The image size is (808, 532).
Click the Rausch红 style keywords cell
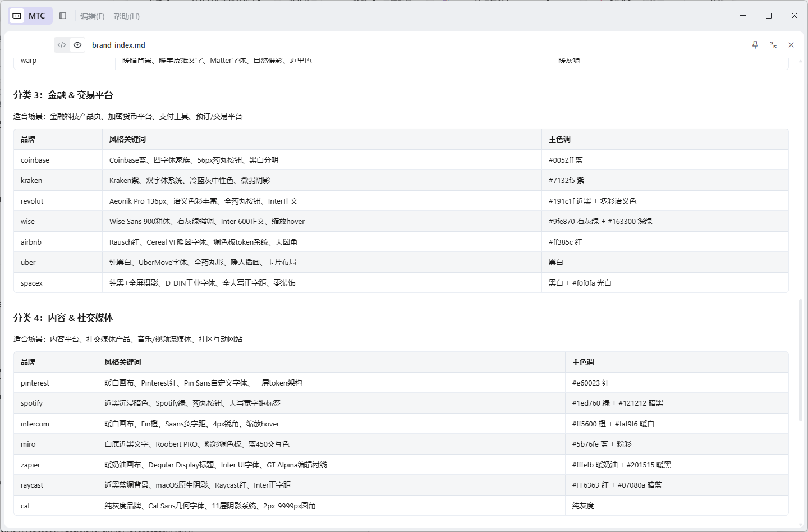322,242
